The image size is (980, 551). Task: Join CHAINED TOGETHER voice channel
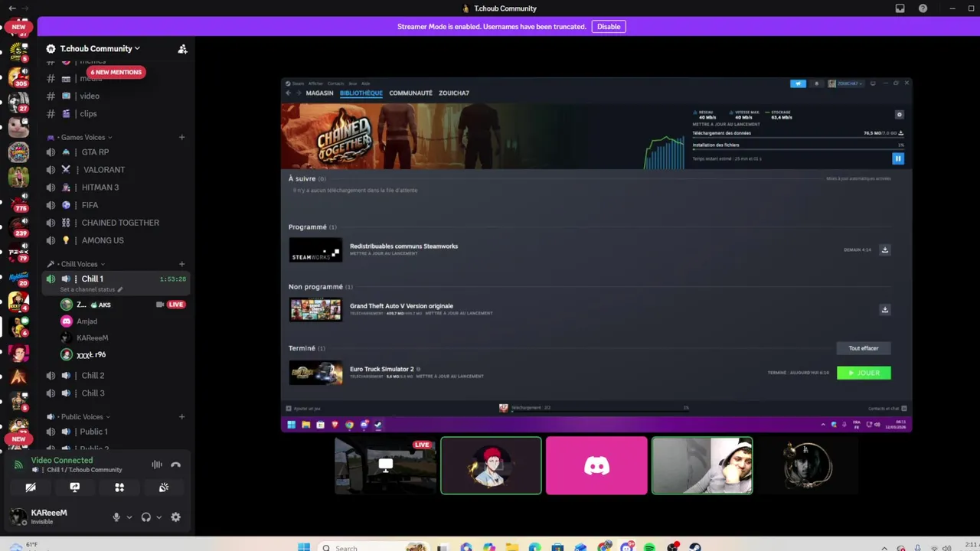tap(116, 222)
